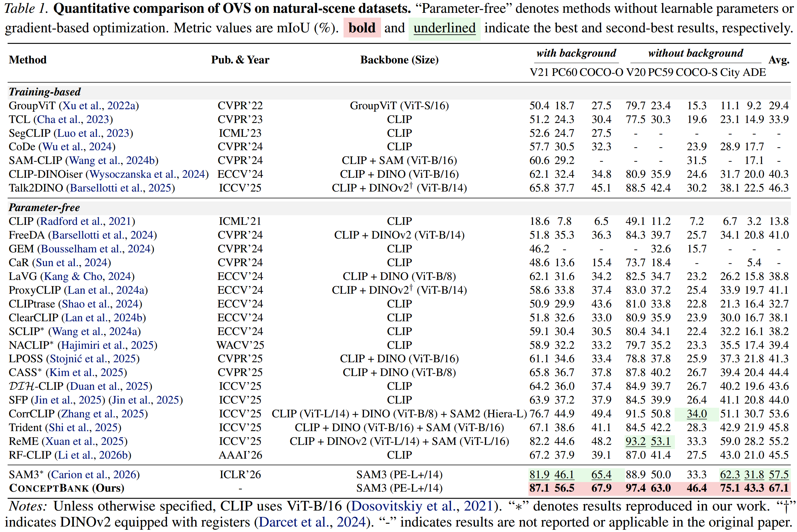
Task: Select the Avg. column header
Action: [779, 60]
